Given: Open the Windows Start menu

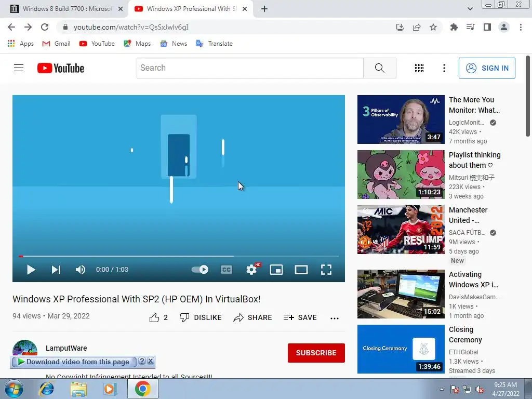Looking at the screenshot, I should [13, 389].
